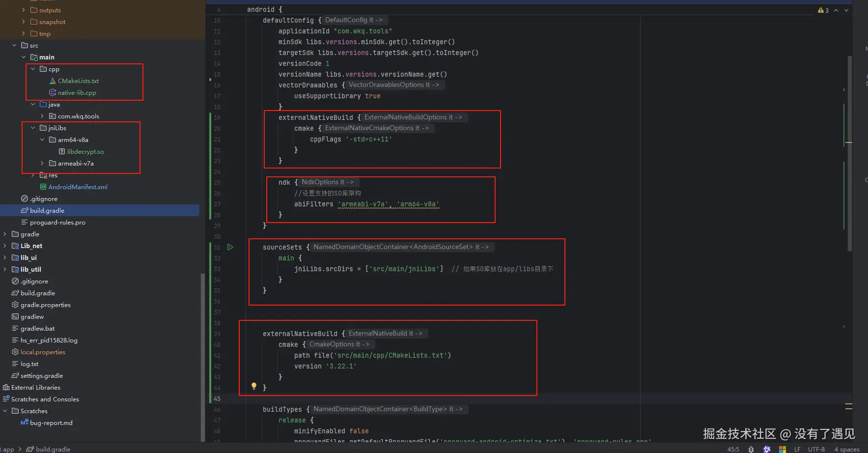868x453 pixels.
Task: Change the 4 spaces indent setting
Action: click(x=847, y=449)
